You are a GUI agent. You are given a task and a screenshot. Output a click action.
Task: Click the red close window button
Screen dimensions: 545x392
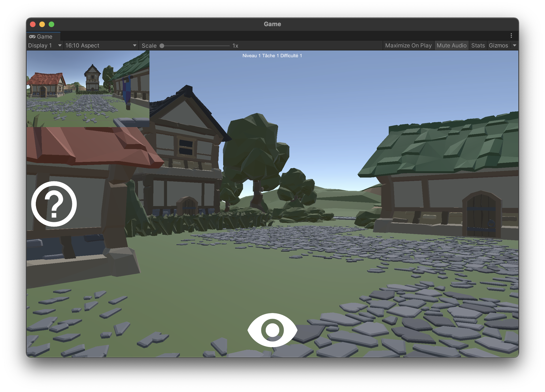pos(33,24)
